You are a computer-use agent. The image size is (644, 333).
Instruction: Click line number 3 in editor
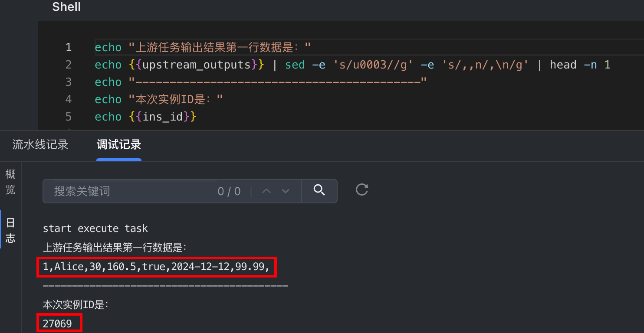69,82
